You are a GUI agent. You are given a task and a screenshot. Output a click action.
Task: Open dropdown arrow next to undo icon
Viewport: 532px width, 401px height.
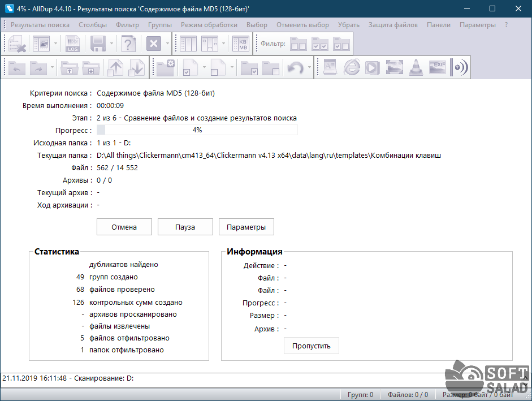[x=309, y=68]
